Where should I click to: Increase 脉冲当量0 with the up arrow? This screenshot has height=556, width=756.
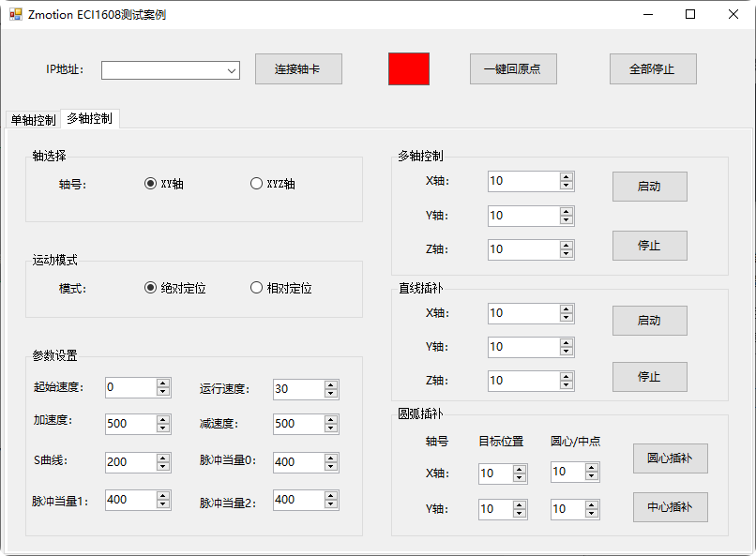(x=331, y=458)
